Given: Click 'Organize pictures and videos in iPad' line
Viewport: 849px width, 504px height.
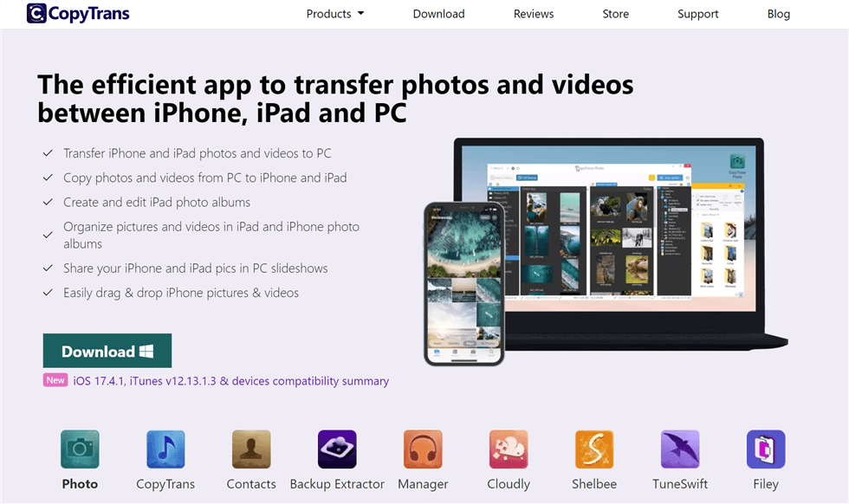Looking at the screenshot, I should click(211, 235).
